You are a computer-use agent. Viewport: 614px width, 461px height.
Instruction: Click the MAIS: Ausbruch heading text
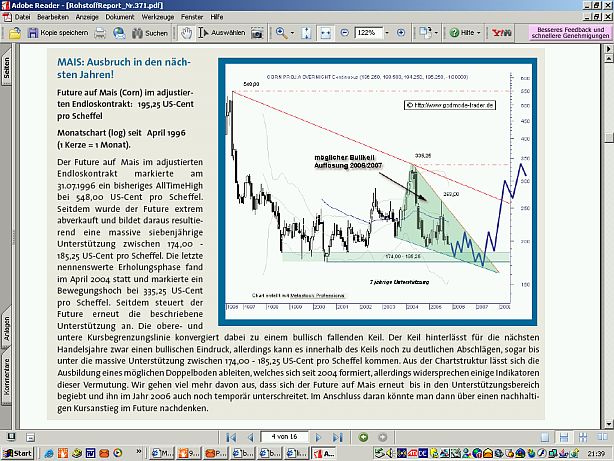[x=124, y=68]
